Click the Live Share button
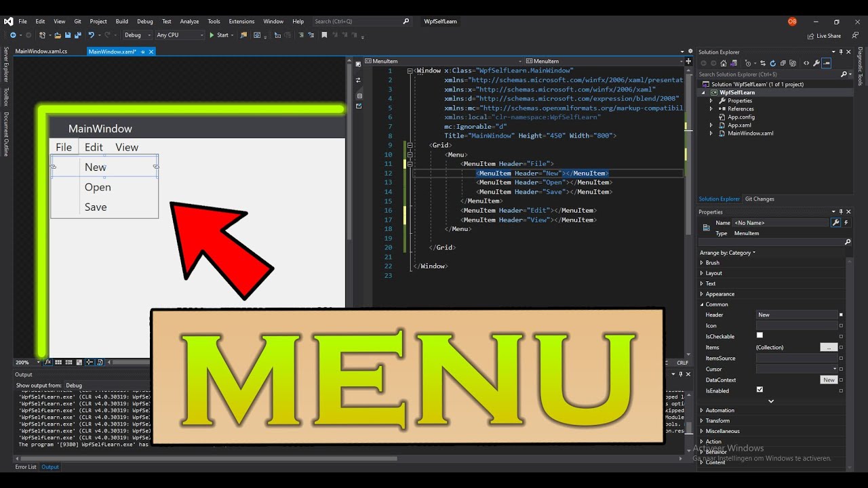Screen dimensions: 868x488 pyautogui.click(x=824, y=36)
